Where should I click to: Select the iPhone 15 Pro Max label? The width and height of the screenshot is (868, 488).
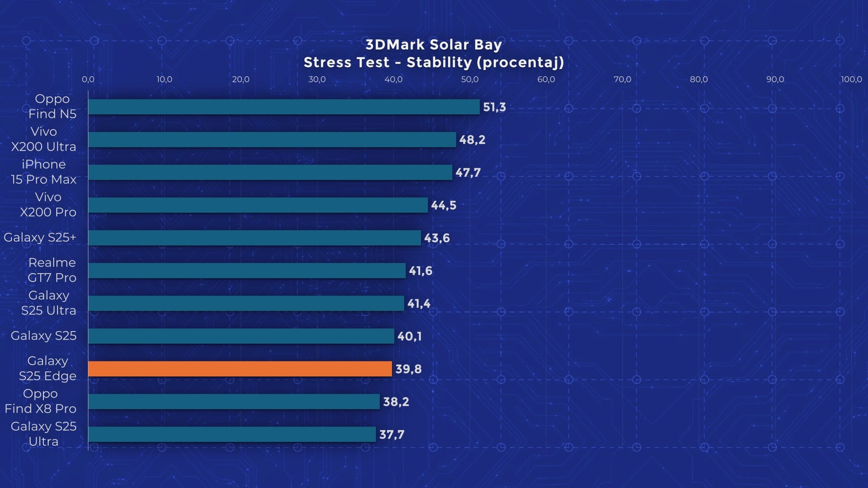[44, 172]
